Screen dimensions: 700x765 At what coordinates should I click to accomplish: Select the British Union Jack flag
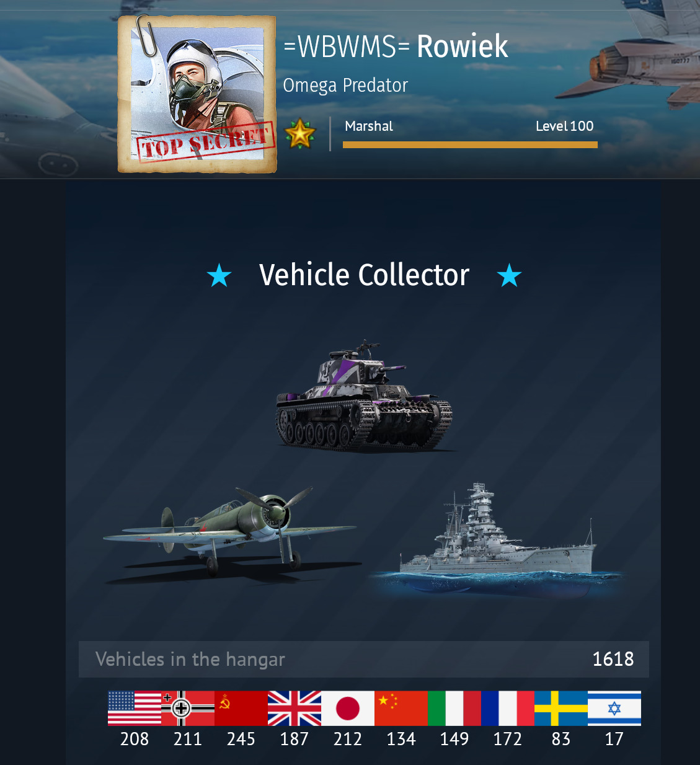pos(295,708)
